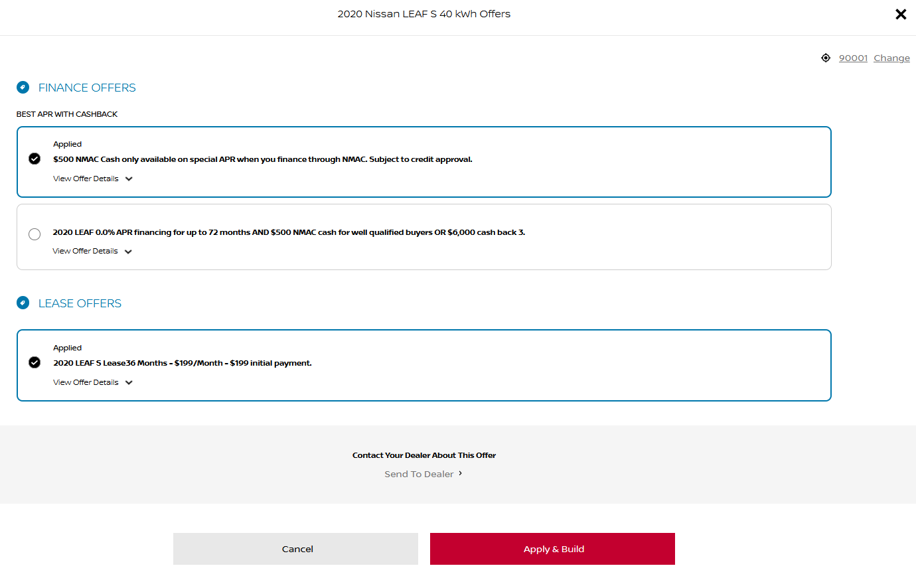Viewport: 916px width, 588px height.
Task: Click BEST APR WITH CASHBACK label
Action: click(x=67, y=114)
